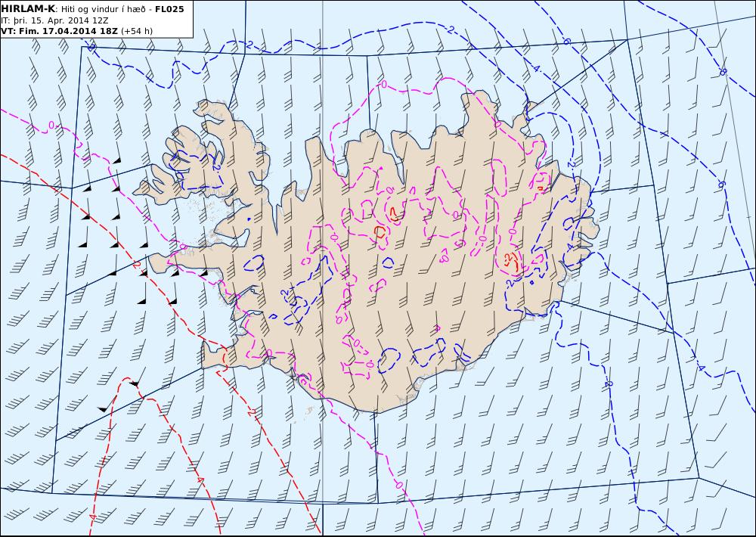This screenshot has height=537, width=756.
Task: Click the "IT: þri. 15. Apr. 2014 12Z" line
Action: coord(54,20)
